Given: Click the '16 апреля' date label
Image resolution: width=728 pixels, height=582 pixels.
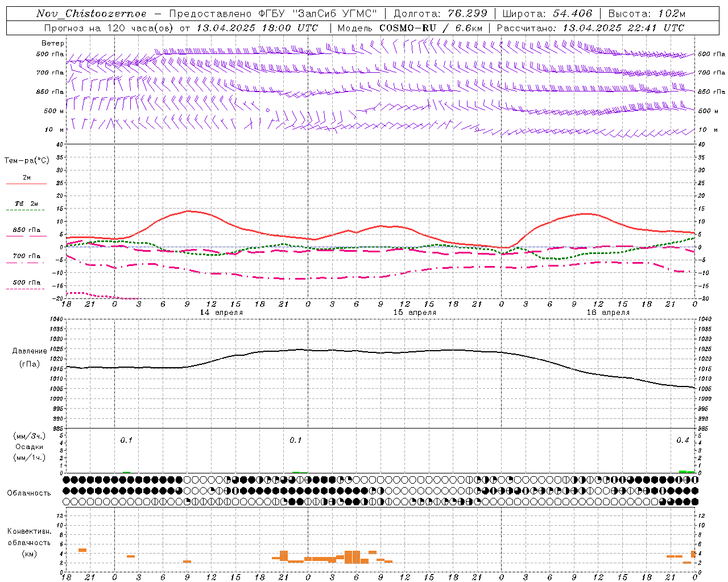Looking at the screenshot, I should [608, 313].
